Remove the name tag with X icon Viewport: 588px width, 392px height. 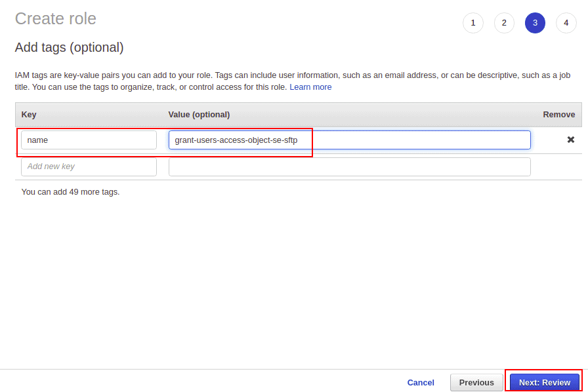tap(570, 140)
